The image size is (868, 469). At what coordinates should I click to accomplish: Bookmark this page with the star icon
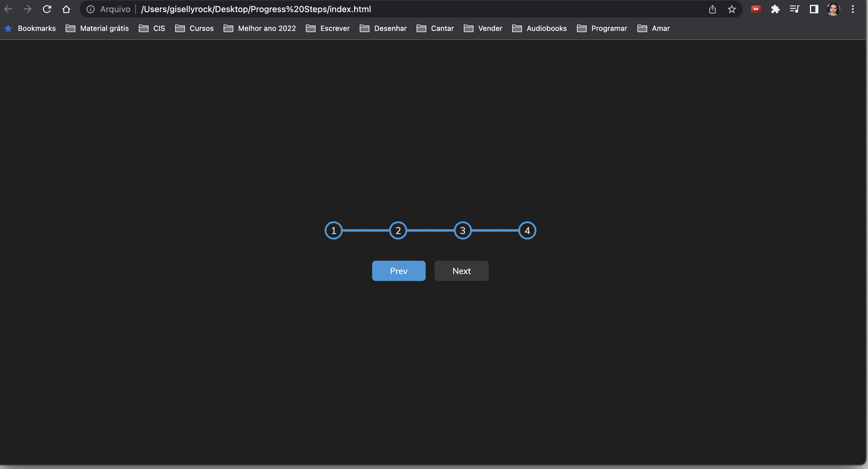point(732,9)
